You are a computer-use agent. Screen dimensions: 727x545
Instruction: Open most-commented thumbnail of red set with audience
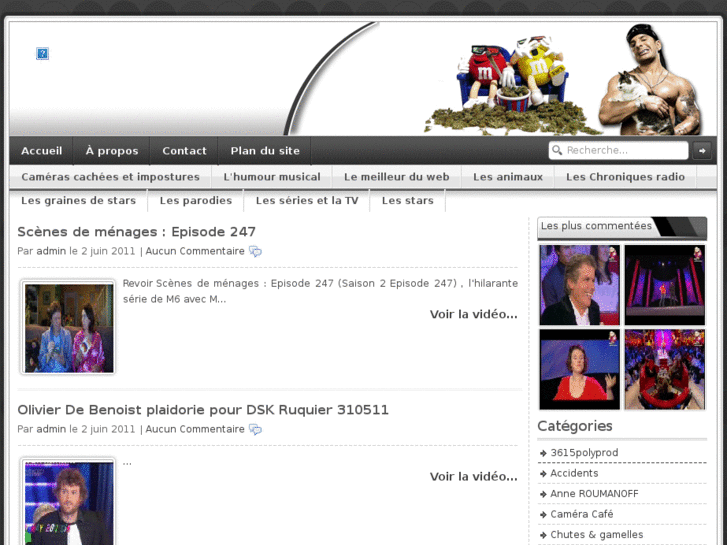tap(664, 369)
